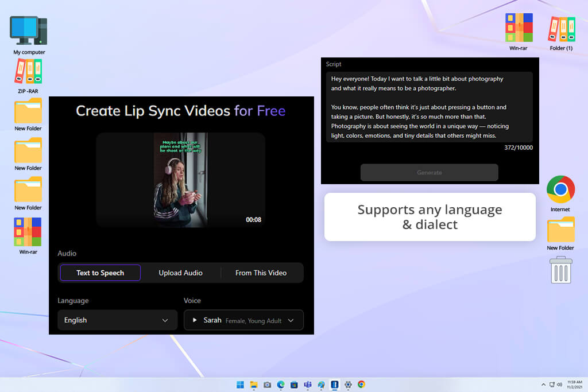The height and width of the screenshot is (392, 588).
Task: Click the 00:08 video duration label
Action: [253, 220]
